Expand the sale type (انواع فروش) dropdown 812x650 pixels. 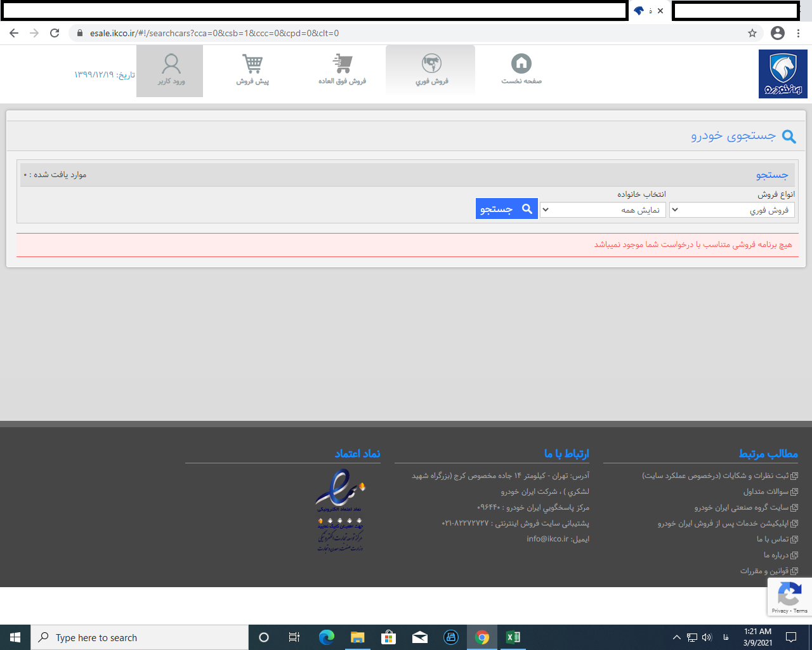click(x=732, y=210)
